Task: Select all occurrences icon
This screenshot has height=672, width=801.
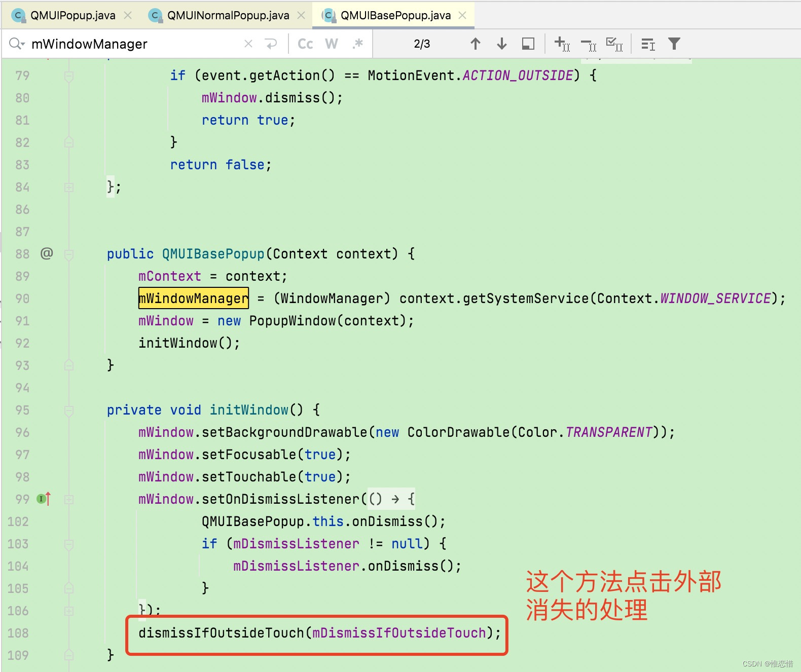Action: 614,44
